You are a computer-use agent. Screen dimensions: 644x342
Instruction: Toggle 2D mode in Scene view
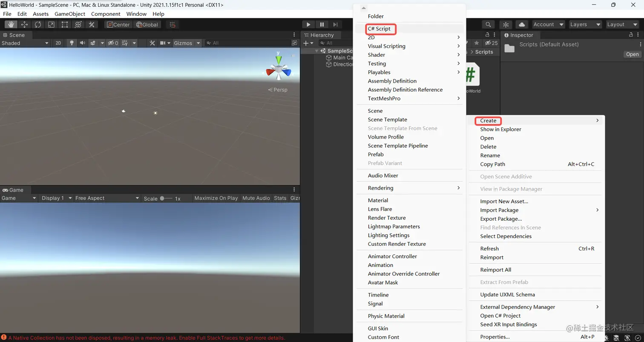click(58, 43)
